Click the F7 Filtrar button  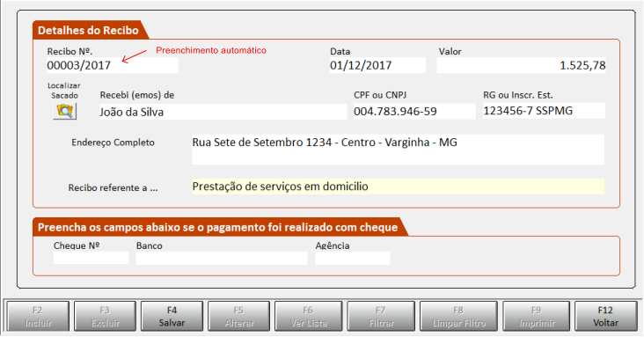click(x=381, y=316)
